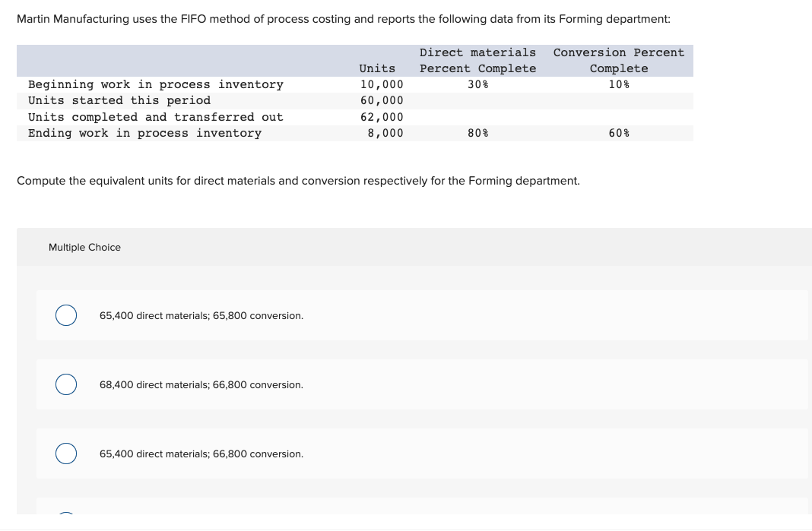Pick radio button for 65,400; 66,800 conversion
This screenshot has height=531, width=812.
click(x=66, y=454)
